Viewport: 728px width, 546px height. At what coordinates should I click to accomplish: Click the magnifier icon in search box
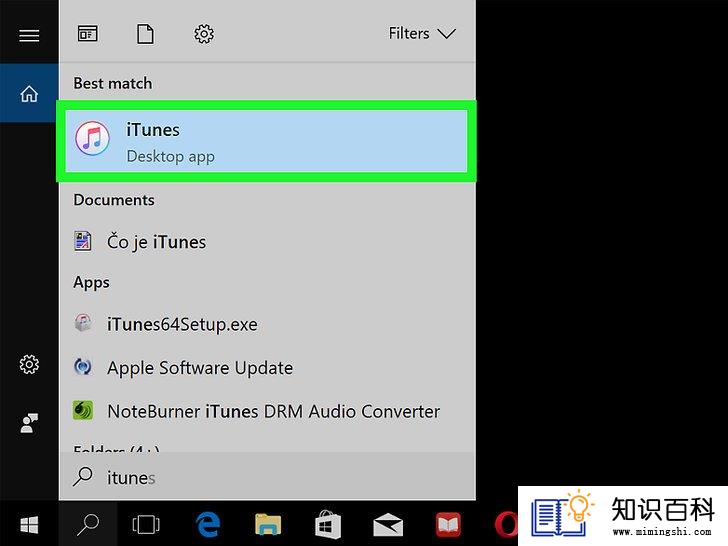tap(83, 477)
